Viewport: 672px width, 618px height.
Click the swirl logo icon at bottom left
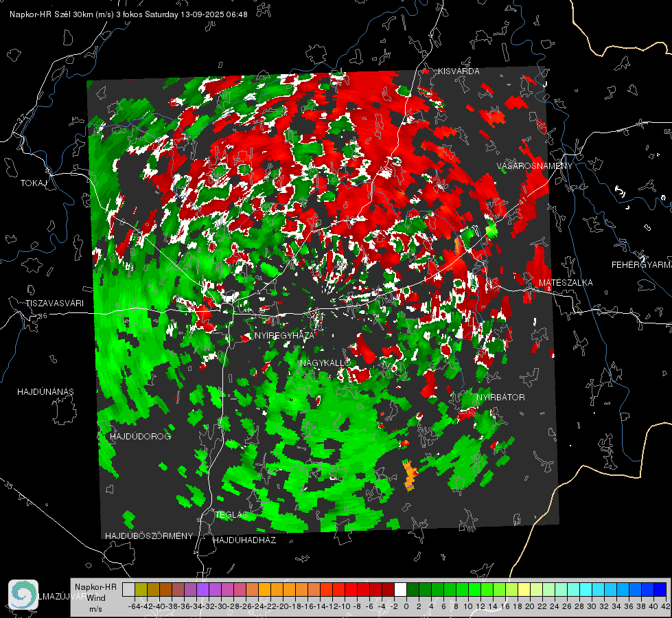(x=23, y=595)
